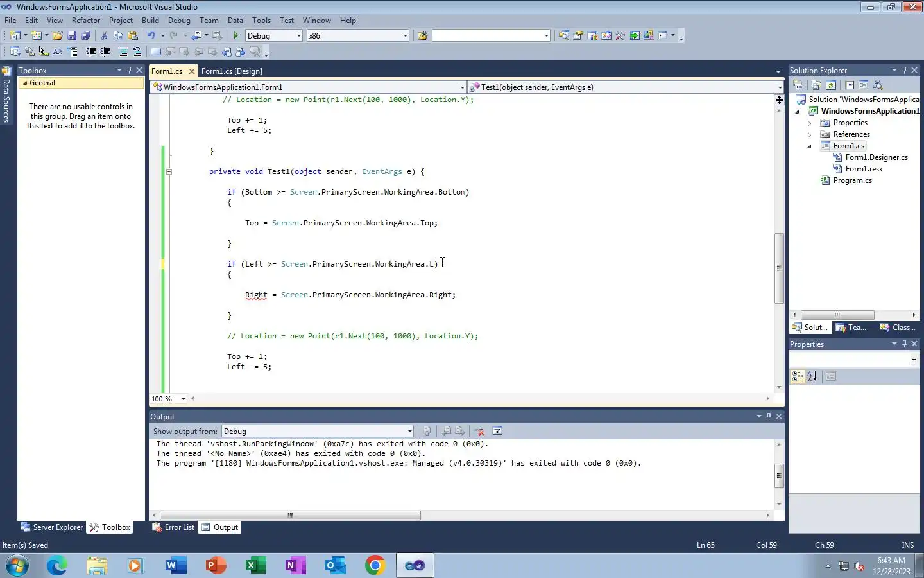This screenshot has height=578, width=924.
Task: Open the Show output from dropdown
Action: [x=409, y=431]
